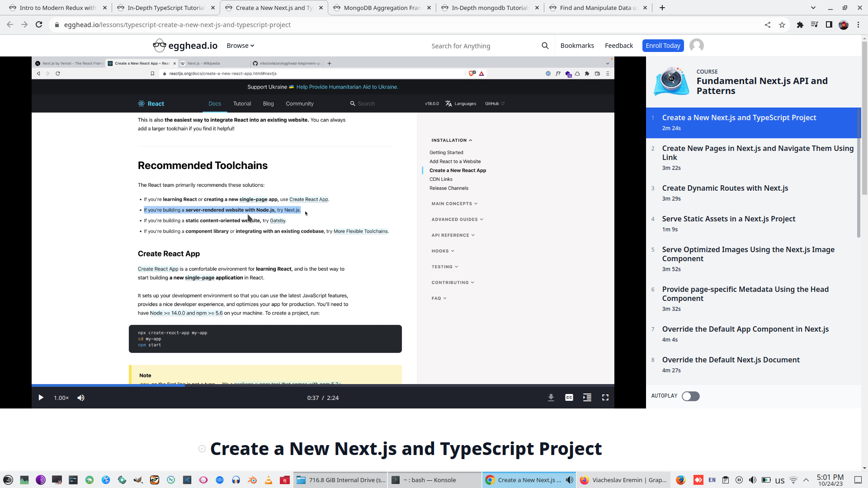This screenshot has height=488, width=868.
Task: Open the Browse dropdown
Action: [x=240, y=45]
